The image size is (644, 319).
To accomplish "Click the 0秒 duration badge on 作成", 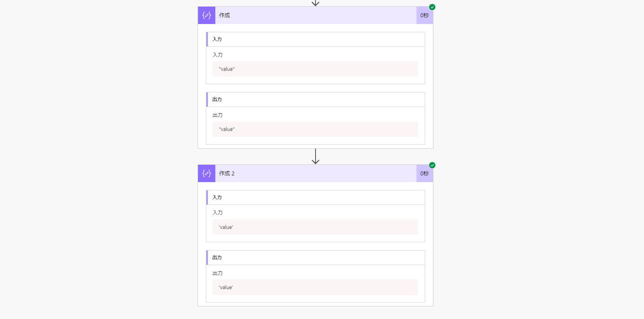I will pos(424,15).
